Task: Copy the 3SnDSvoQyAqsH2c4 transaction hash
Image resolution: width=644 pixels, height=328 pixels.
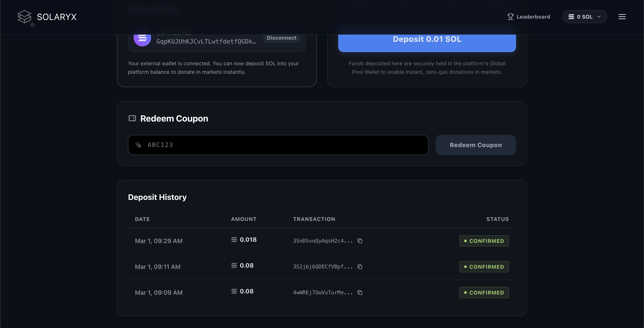Action: [x=360, y=241]
